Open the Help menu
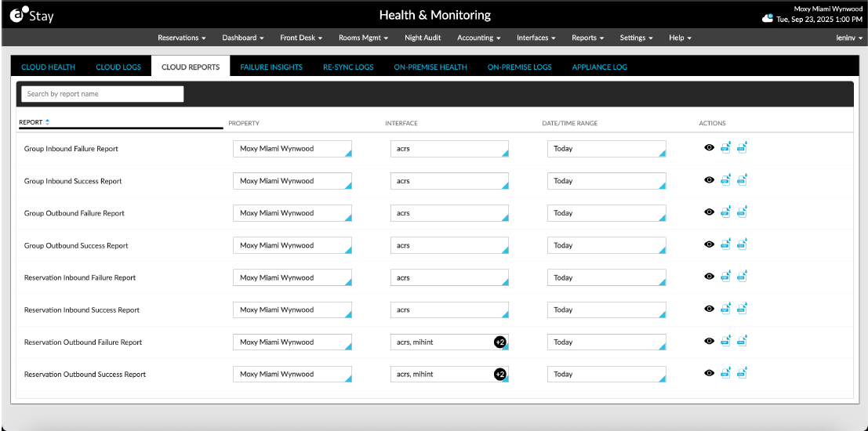 coord(681,38)
